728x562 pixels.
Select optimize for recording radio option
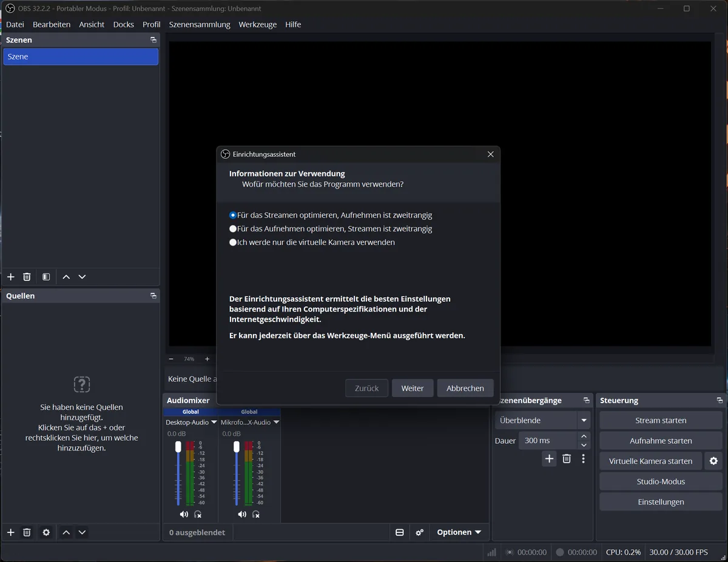tap(233, 229)
